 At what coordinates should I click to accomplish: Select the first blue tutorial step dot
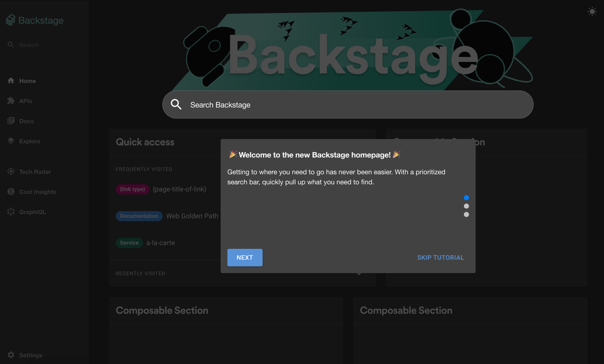[466, 198]
